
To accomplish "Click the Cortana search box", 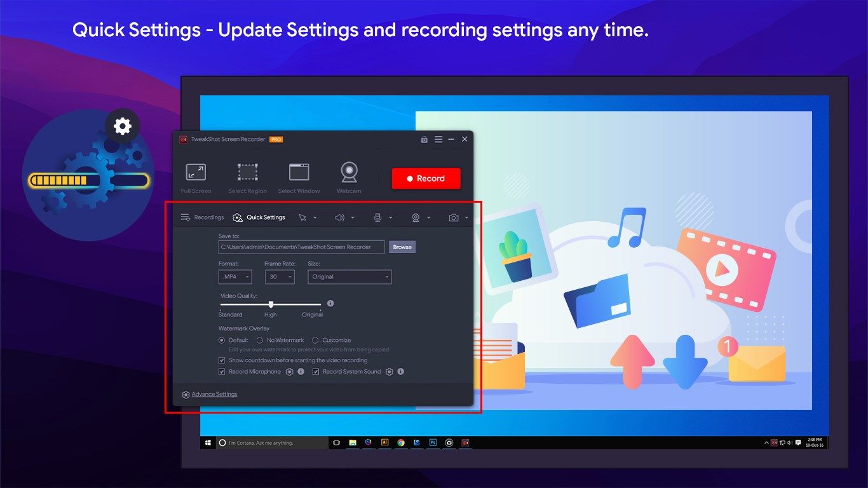I will pos(272,442).
